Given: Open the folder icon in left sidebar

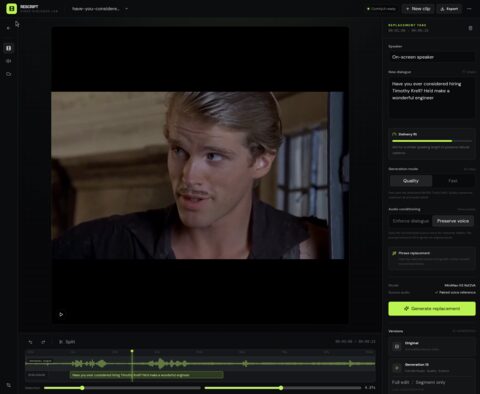Looking at the screenshot, I should (9, 74).
